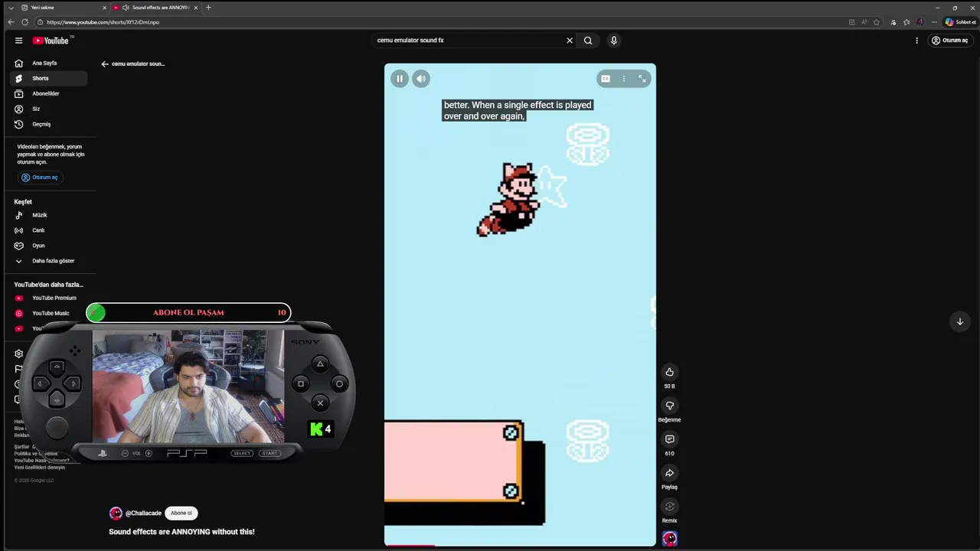
Task: Open YouTube Premium link
Action: (48, 298)
